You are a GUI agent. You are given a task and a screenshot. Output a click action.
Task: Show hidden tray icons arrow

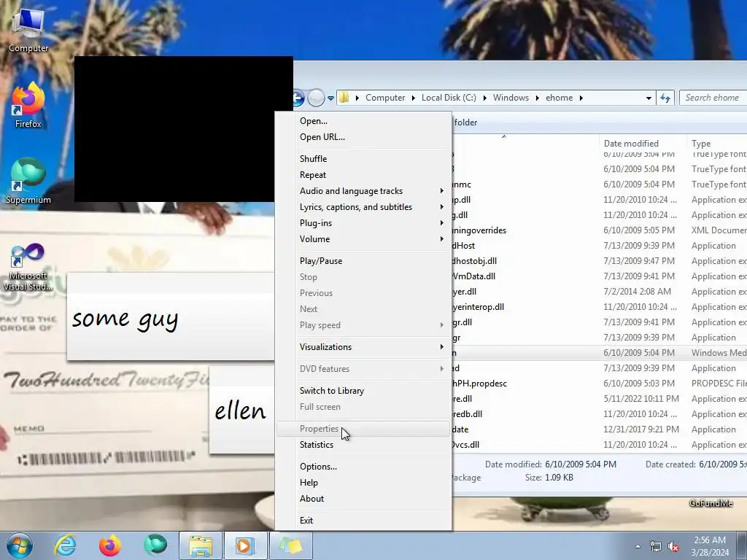coord(638,547)
